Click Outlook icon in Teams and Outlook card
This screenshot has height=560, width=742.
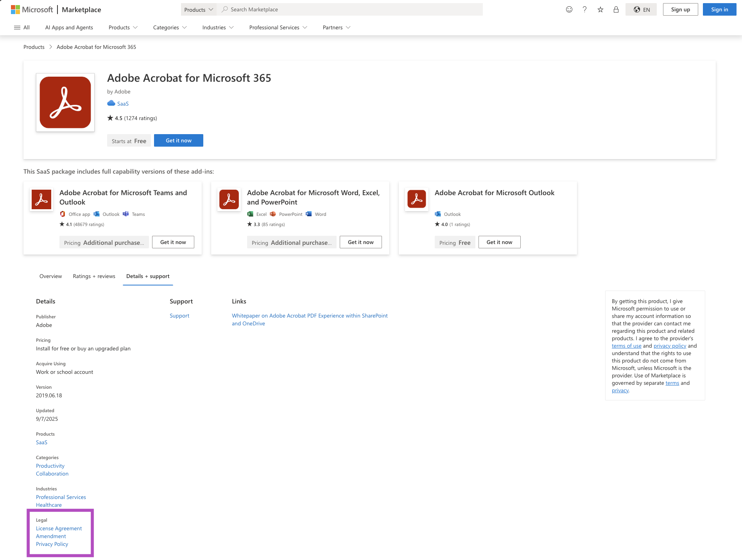[x=96, y=214]
